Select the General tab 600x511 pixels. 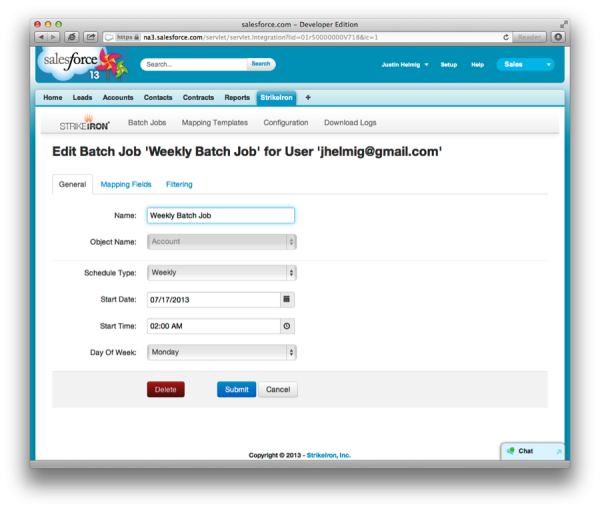tap(72, 184)
